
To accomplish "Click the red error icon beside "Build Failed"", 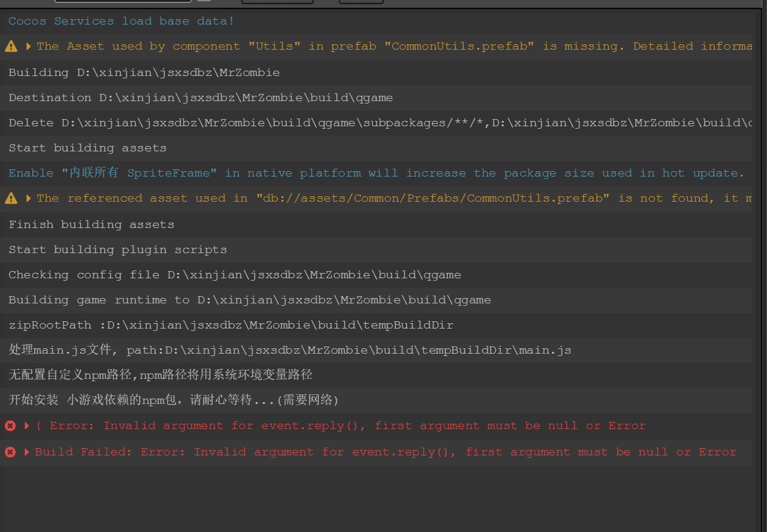I will click(10, 452).
